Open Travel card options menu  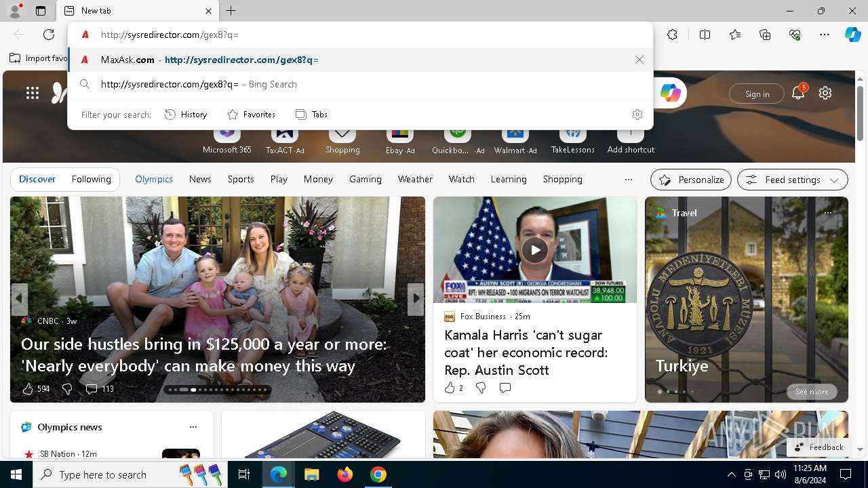(828, 213)
